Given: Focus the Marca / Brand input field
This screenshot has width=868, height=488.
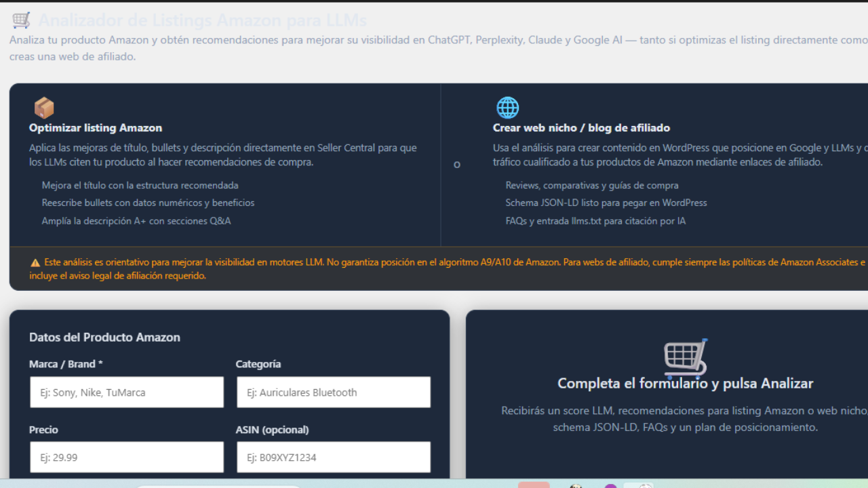Looking at the screenshot, I should tap(127, 392).
